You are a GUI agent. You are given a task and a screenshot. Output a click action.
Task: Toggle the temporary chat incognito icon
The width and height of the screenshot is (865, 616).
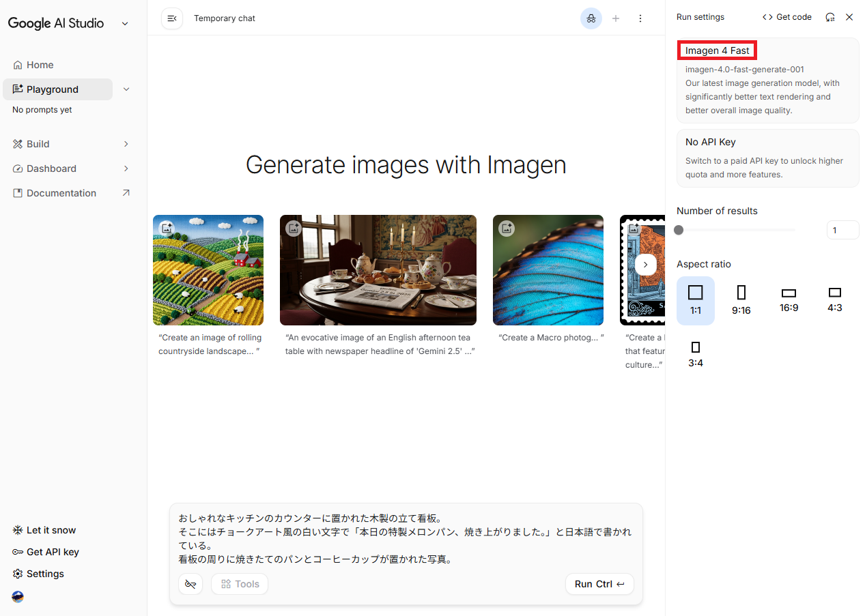pyautogui.click(x=591, y=18)
